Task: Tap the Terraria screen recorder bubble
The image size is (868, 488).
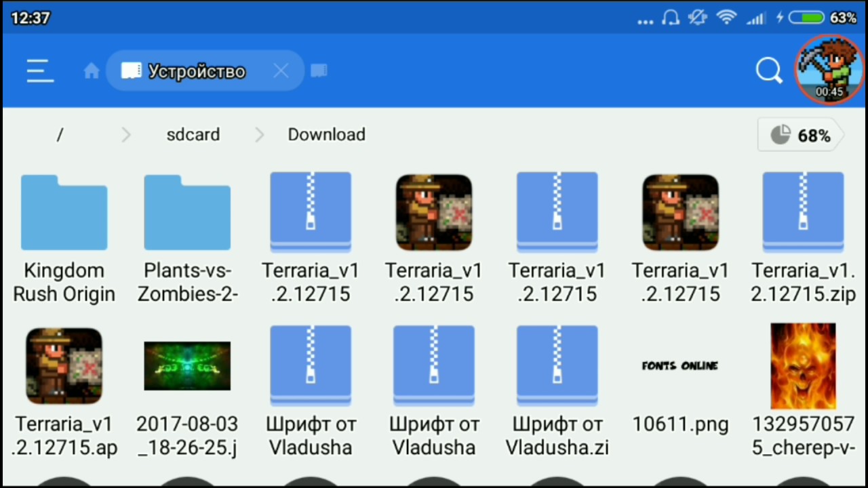Action: [829, 70]
